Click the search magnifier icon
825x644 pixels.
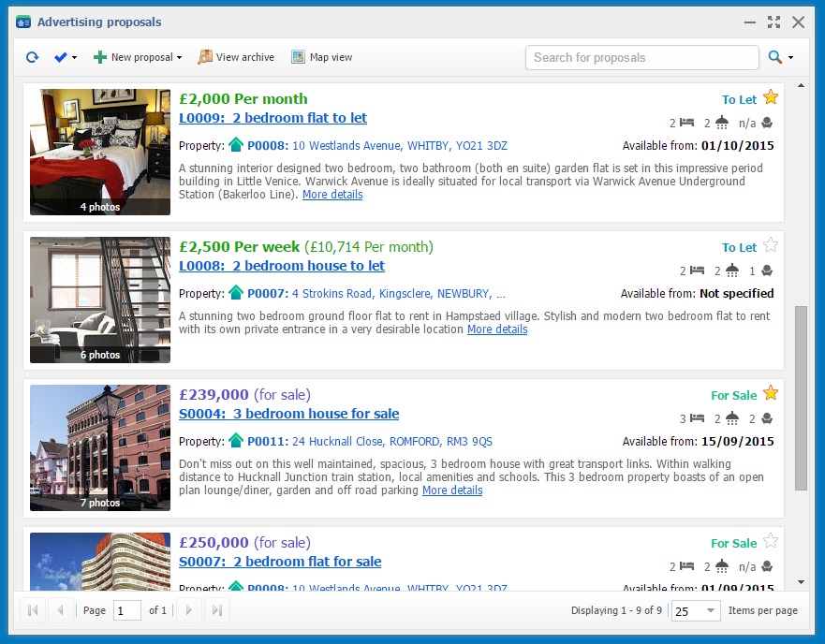click(x=774, y=57)
